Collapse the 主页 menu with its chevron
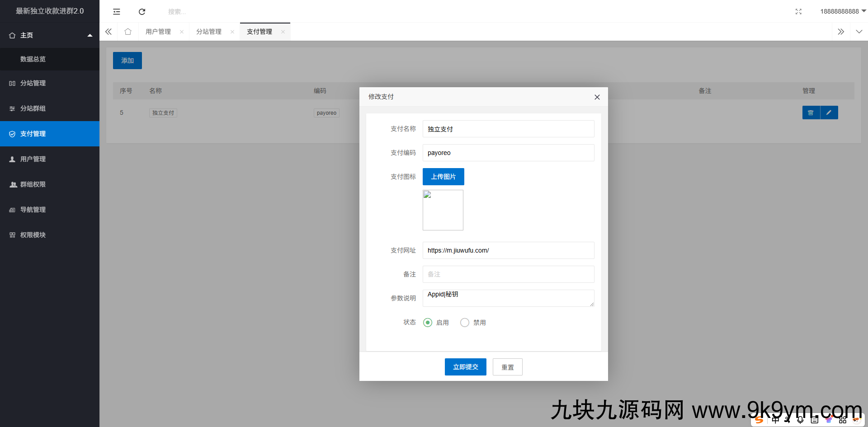Viewport: 868px width, 427px height. coord(90,35)
